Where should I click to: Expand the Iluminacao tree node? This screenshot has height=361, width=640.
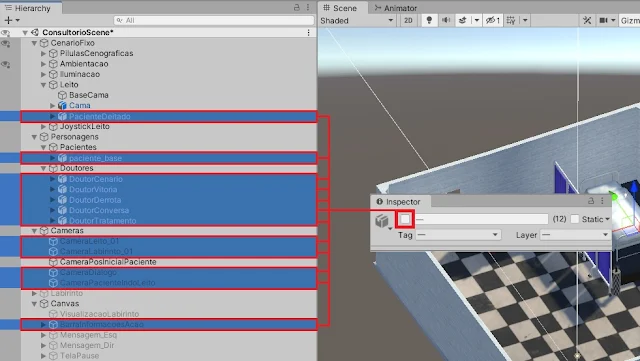tap(43, 74)
